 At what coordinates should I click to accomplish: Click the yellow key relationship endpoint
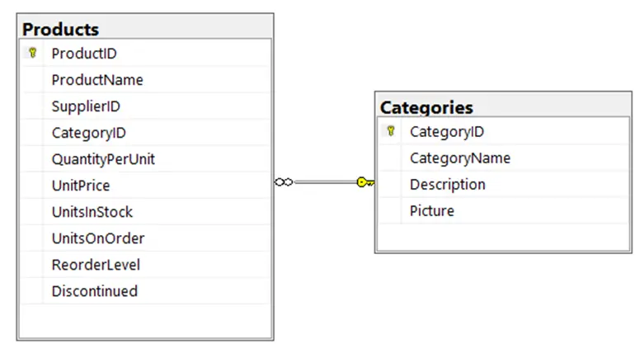[365, 182]
